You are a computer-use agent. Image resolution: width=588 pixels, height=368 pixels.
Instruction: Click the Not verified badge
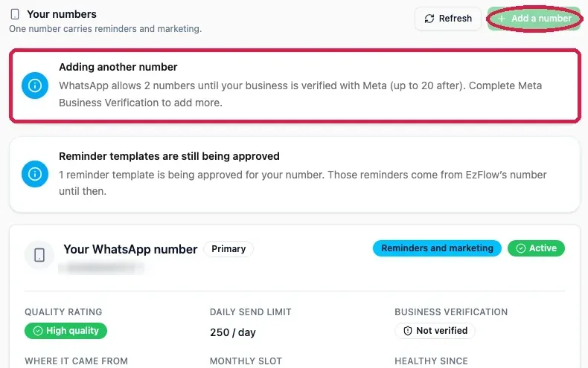(435, 331)
